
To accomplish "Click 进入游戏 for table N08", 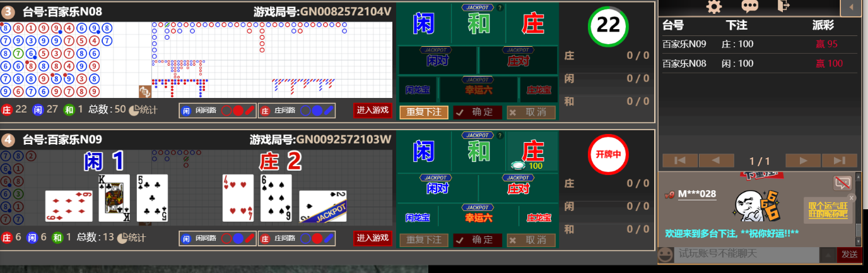I will pos(372,111).
